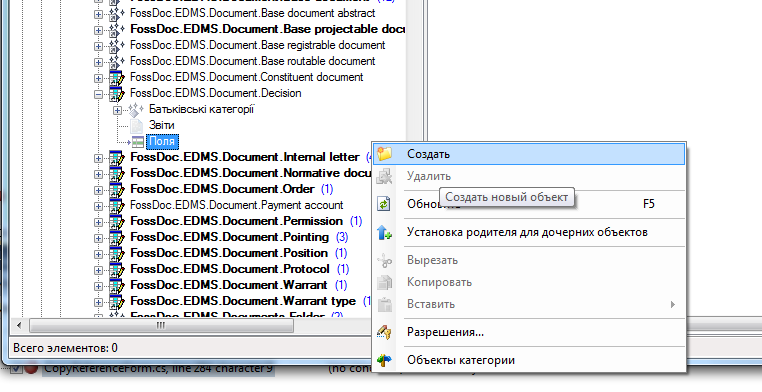Click the delete icon beside Удалить

click(x=384, y=176)
